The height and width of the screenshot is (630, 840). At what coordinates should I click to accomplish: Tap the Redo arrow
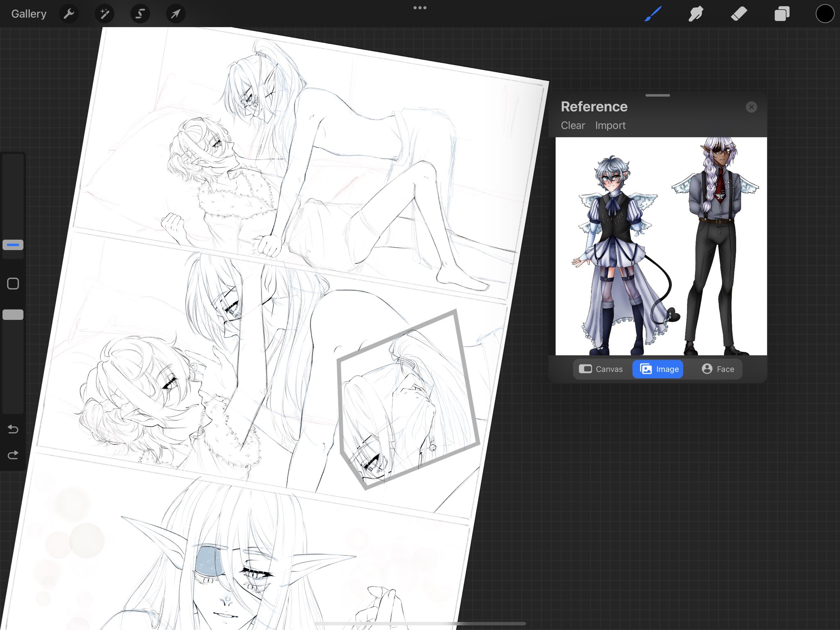tap(13, 455)
